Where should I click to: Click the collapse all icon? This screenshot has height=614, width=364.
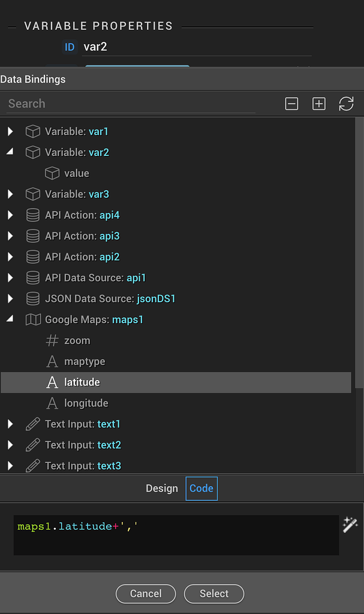(291, 104)
